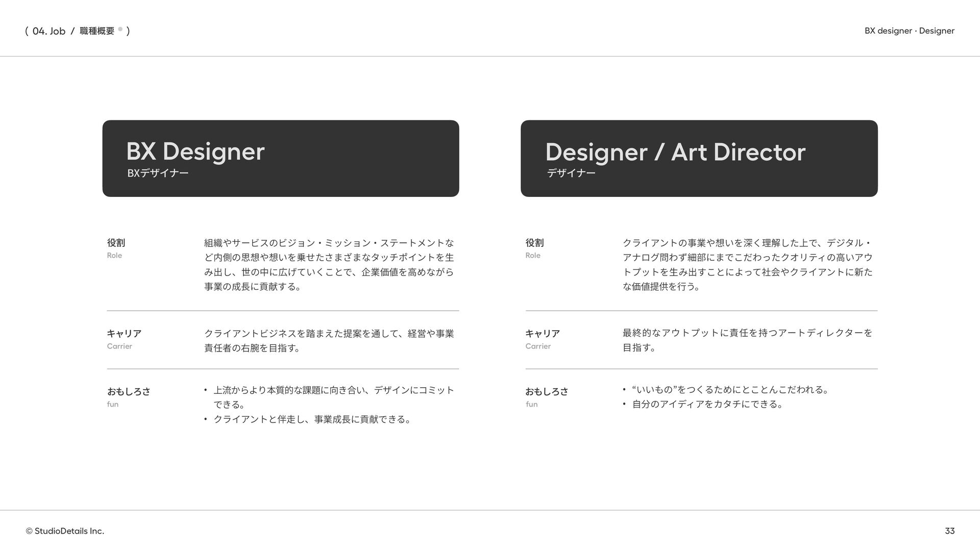Click the page number 33
The width and height of the screenshot is (980, 551).
949,531
